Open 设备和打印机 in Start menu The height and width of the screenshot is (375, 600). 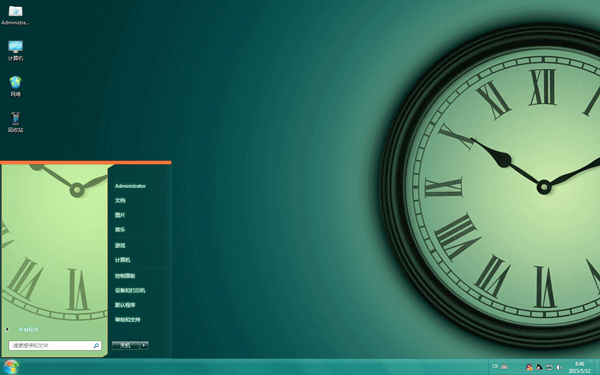tap(130, 290)
